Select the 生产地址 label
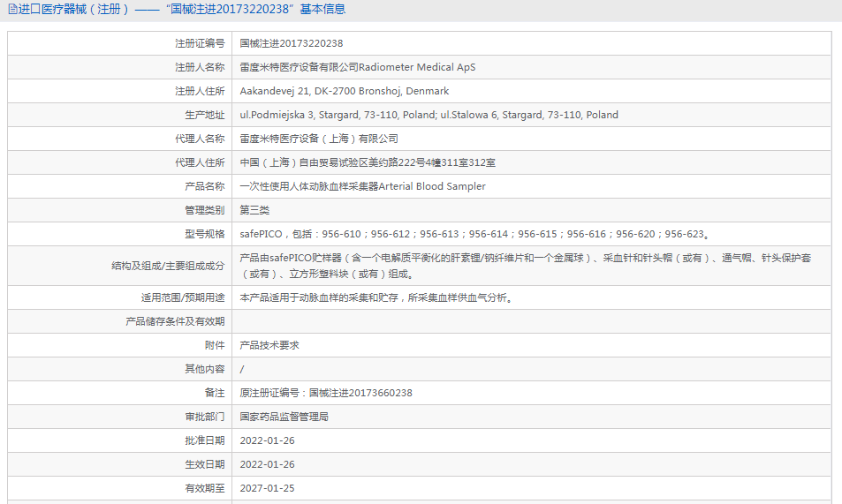Viewport: 842px width, 504px height. [x=205, y=115]
